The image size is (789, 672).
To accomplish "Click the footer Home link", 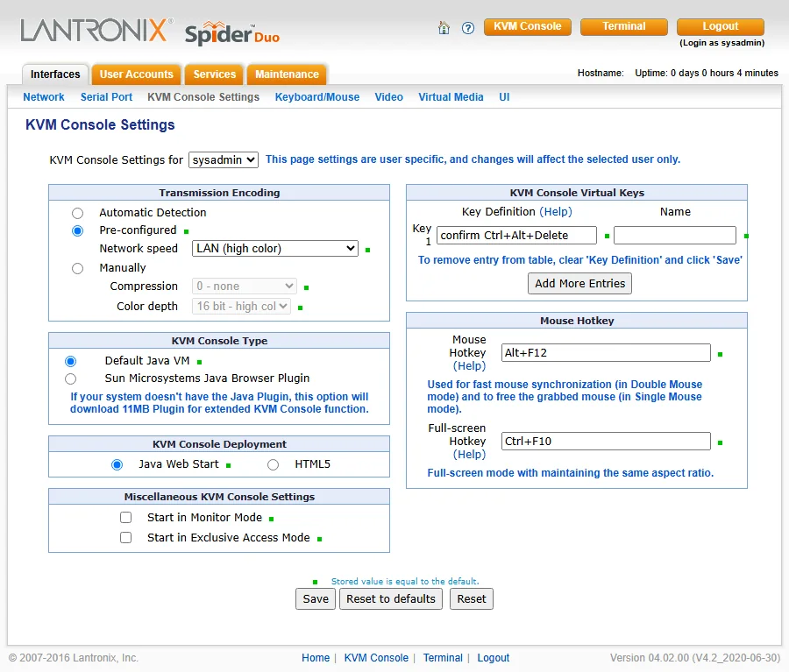I will click(316, 658).
